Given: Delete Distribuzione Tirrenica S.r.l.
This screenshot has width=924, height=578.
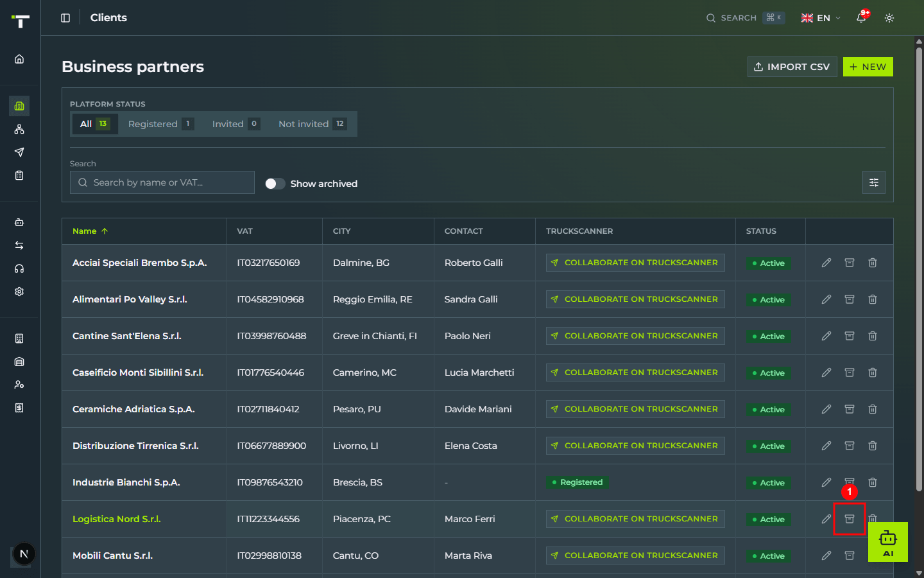Looking at the screenshot, I should (873, 446).
